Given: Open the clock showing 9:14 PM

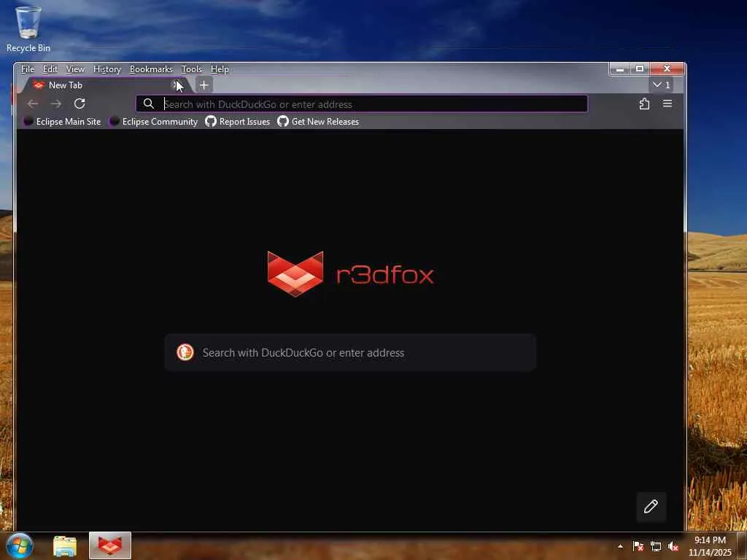Looking at the screenshot, I should coord(710,546).
